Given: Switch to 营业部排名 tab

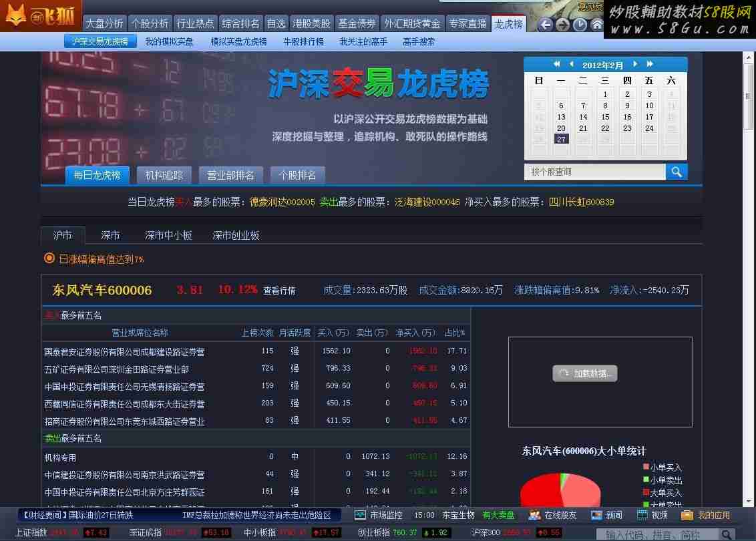Looking at the screenshot, I should pos(230,175).
